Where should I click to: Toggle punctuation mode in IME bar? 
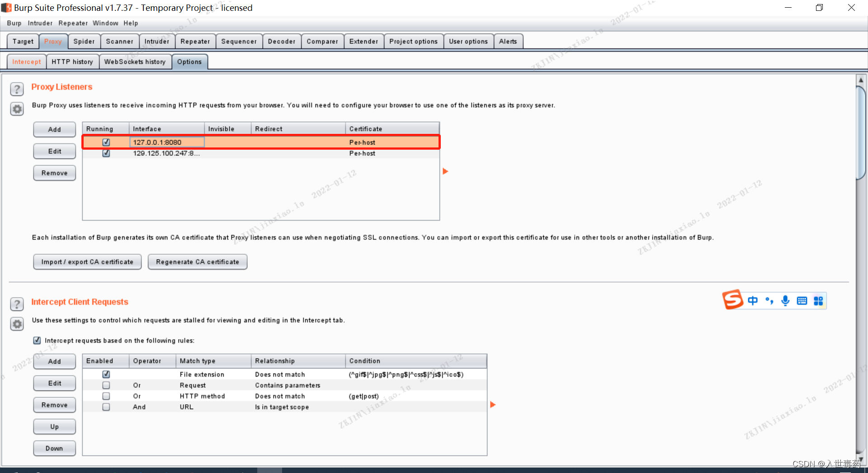769,301
